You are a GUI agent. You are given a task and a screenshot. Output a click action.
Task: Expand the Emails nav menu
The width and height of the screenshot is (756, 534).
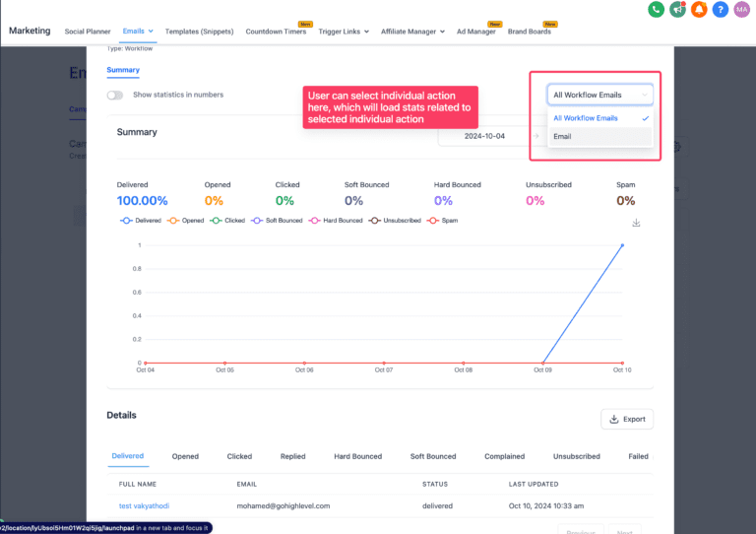(x=138, y=31)
